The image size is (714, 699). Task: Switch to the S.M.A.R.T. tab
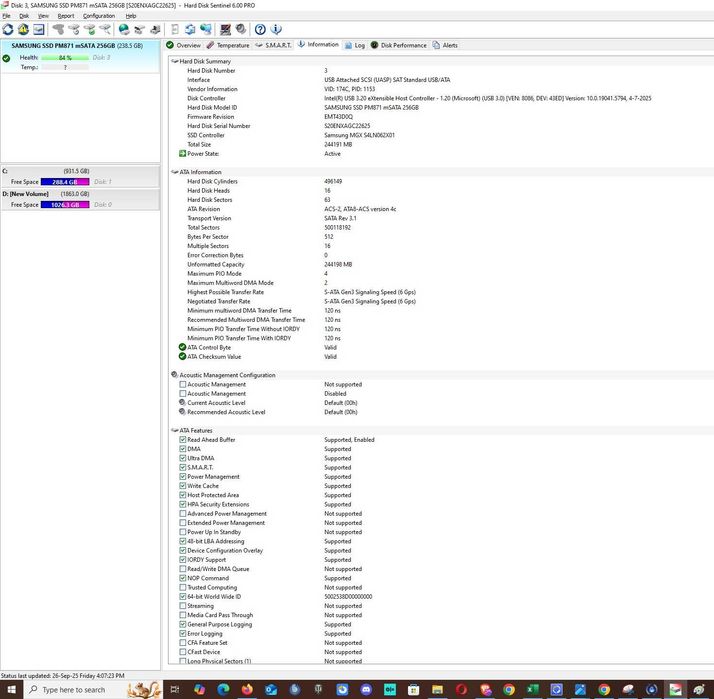(274, 45)
